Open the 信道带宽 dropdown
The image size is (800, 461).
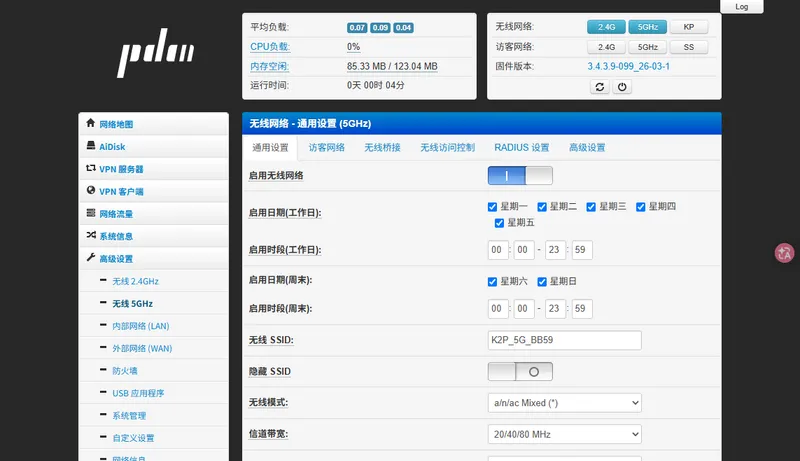tap(564, 434)
